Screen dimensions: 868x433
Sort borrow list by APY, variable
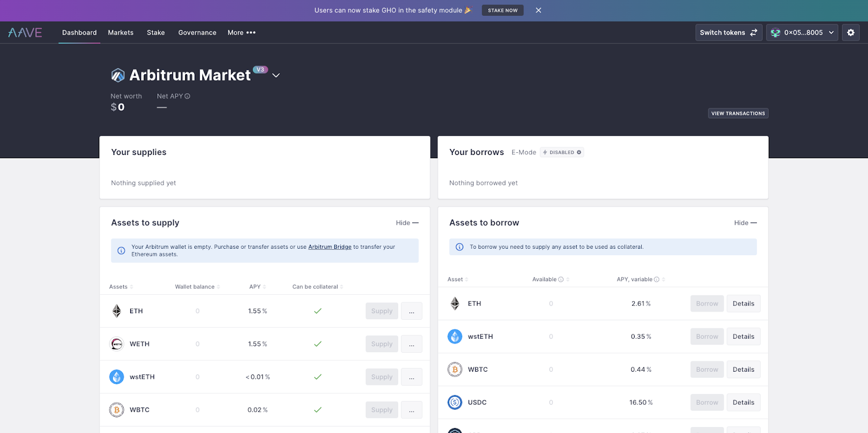pyautogui.click(x=641, y=280)
